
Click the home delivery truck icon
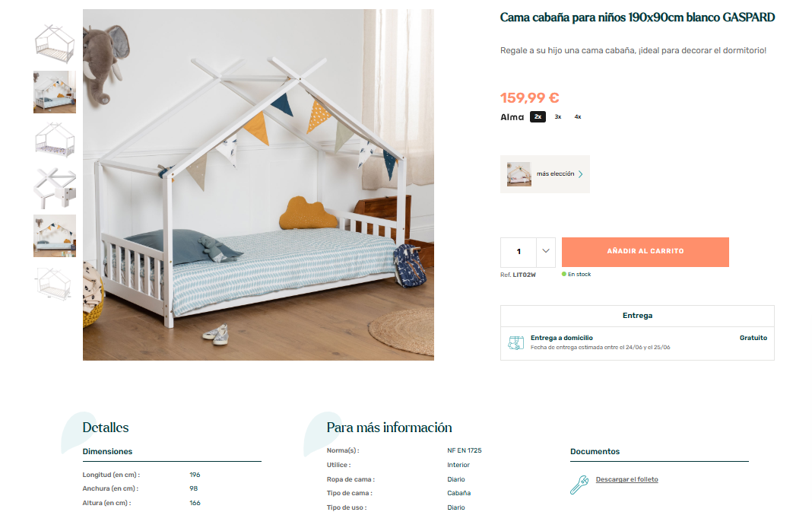coord(515,343)
